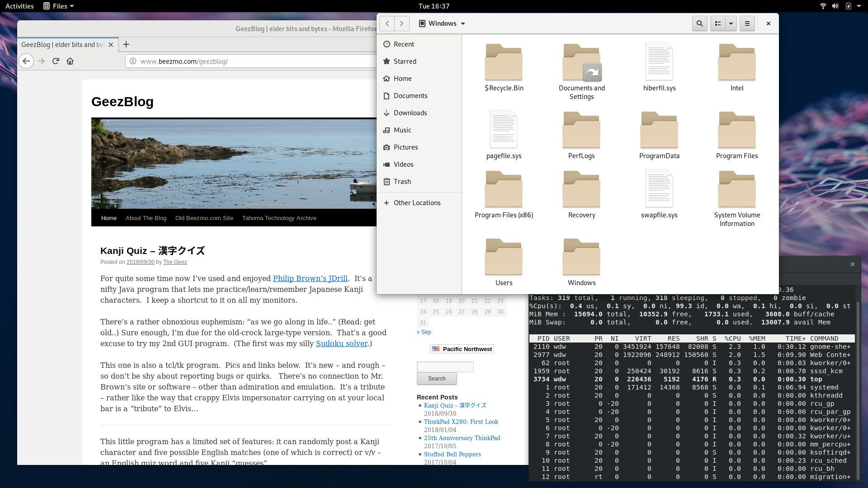Open Tahoma Technology Archive navigation item

click(279, 218)
